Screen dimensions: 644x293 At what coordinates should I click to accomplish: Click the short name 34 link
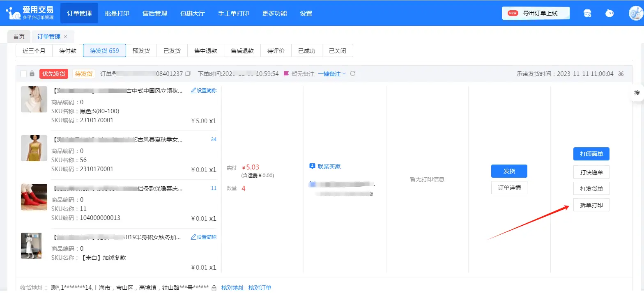pos(214,140)
